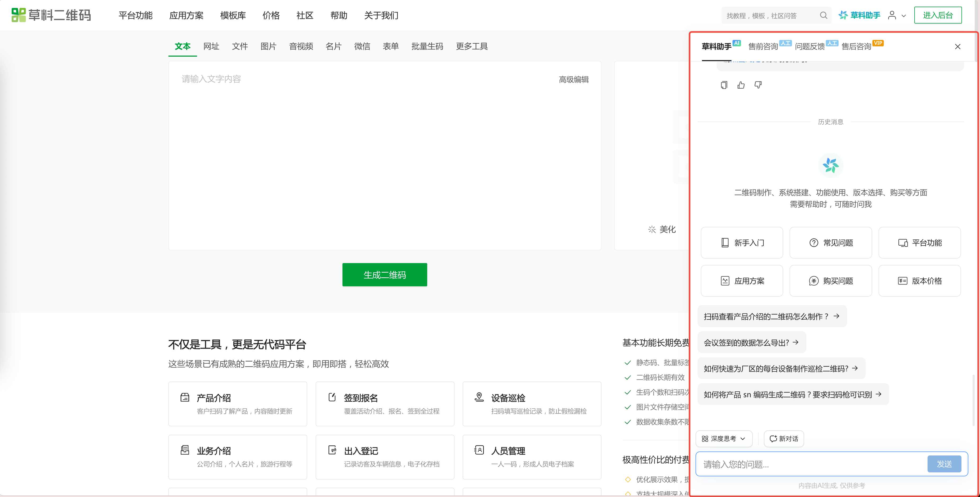The width and height of the screenshot is (980, 497).
Task: Open 价格 in top navigation
Action: click(271, 15)
